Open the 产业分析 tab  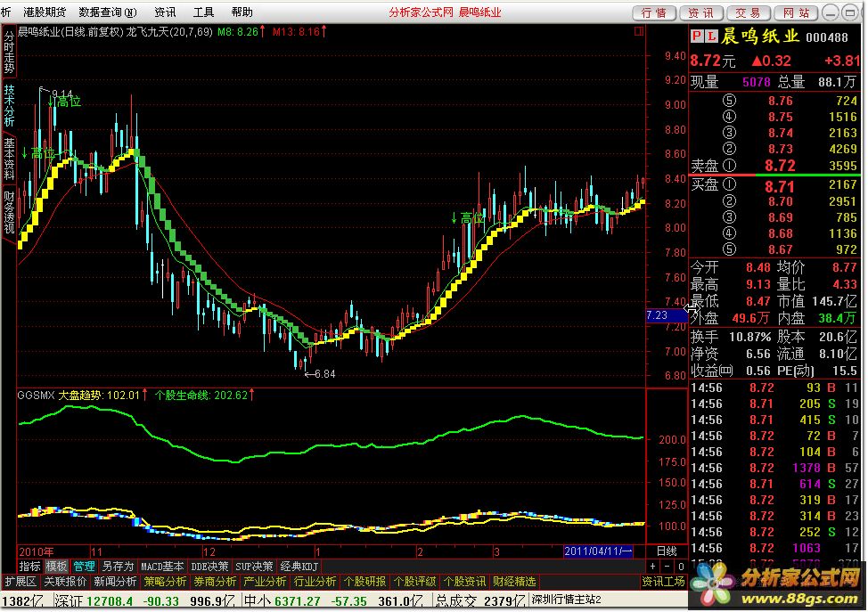[x=265, y=582]
